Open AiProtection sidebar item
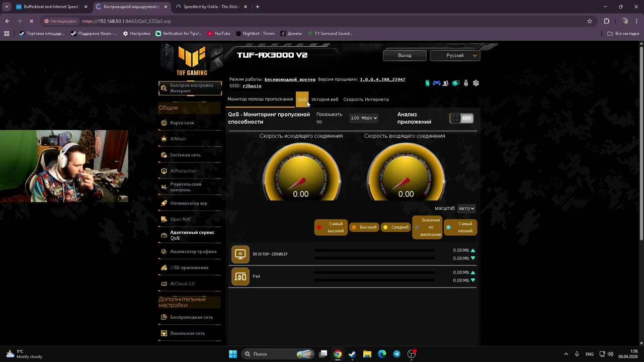Screen dimensions: 644x362 click(x=190, y=171)
